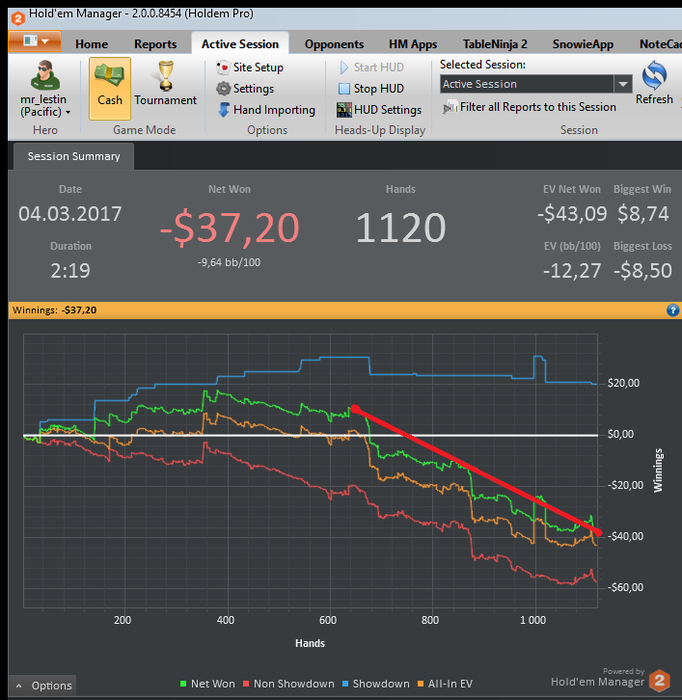Select Tournament game mode

click(166, 84)
